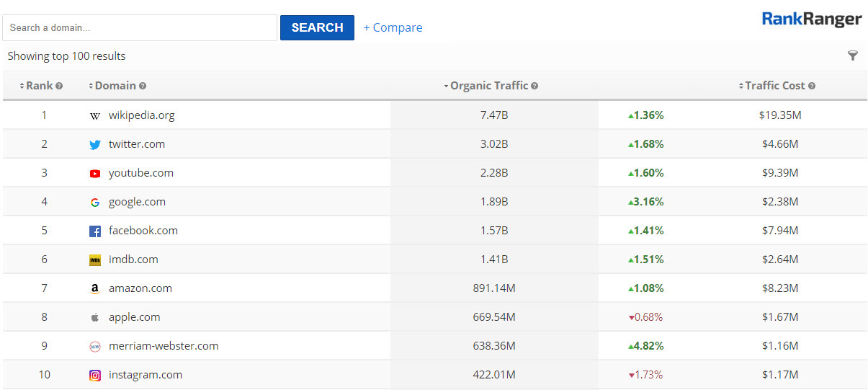Click the filter funnel icon
The width and height of the screenshot is (868, 390).
(852, 56)
